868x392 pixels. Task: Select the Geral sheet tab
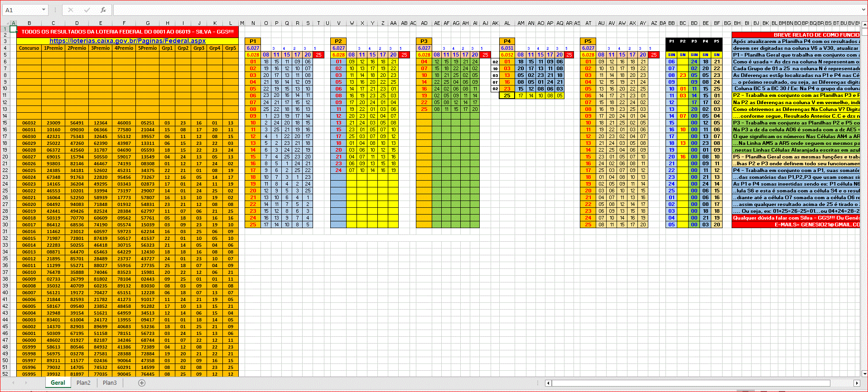(x=58, y=383)
